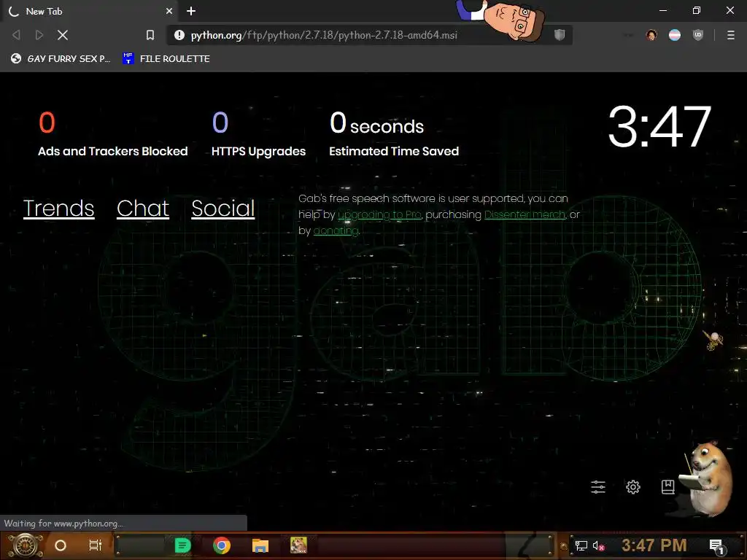Viewport: 747px width, 560px height.
Task: Click the network tray icon
Action: pyautogui.click(x=581, y=545)
